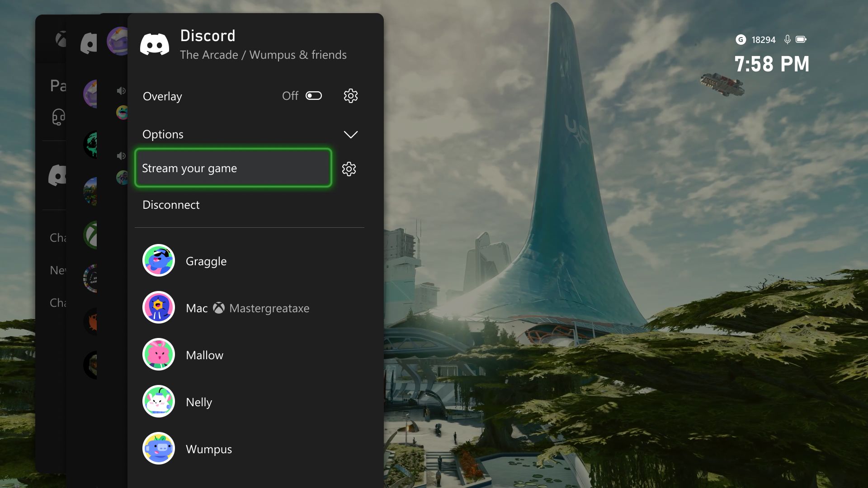Click Mac Xbox Mastergreataxe profile

coord(248,307)
